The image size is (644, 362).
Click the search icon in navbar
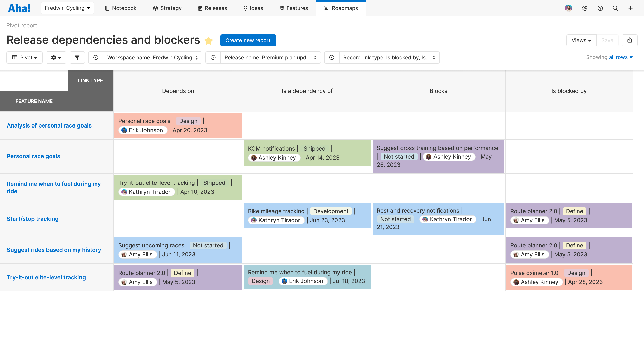[616, 8]
